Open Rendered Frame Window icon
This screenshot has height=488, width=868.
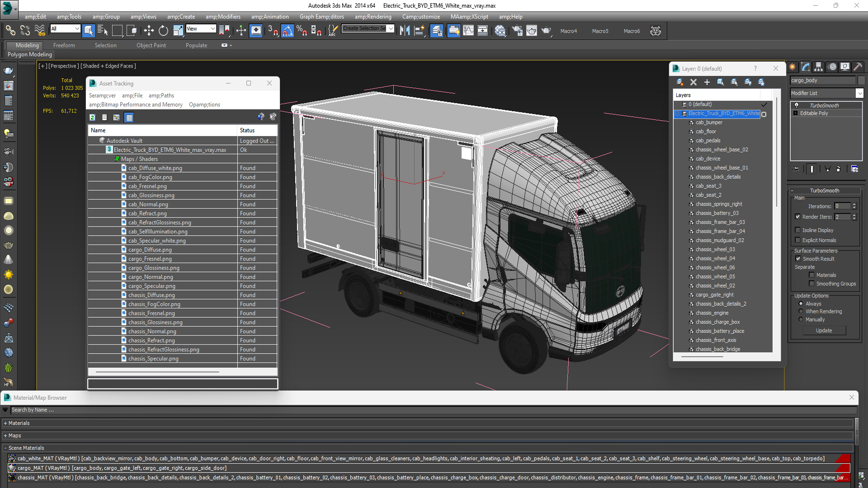coord(532,30)
